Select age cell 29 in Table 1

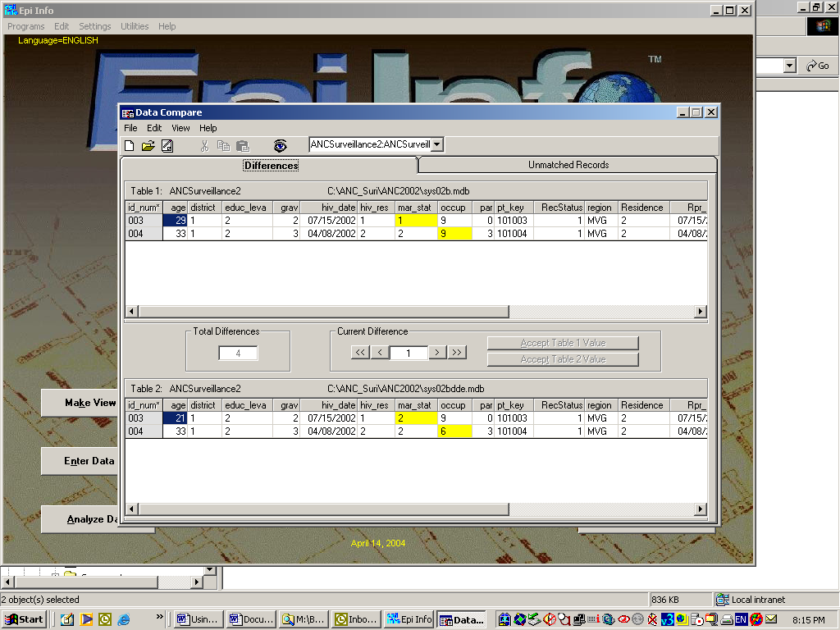pyautogui.click(x=176, y=220)
